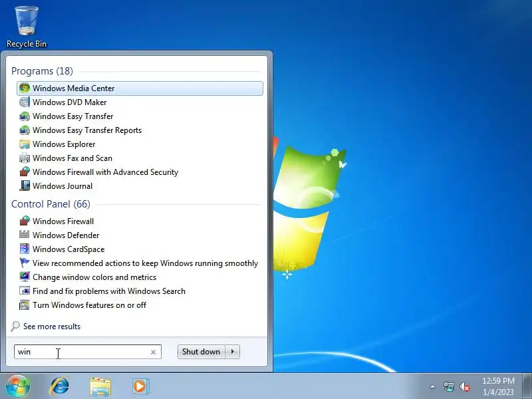Click the Windows Easy Transfer icon
The width and height of the screenshot is (532, 399).
pyautogui.click(x=25, y=116)
